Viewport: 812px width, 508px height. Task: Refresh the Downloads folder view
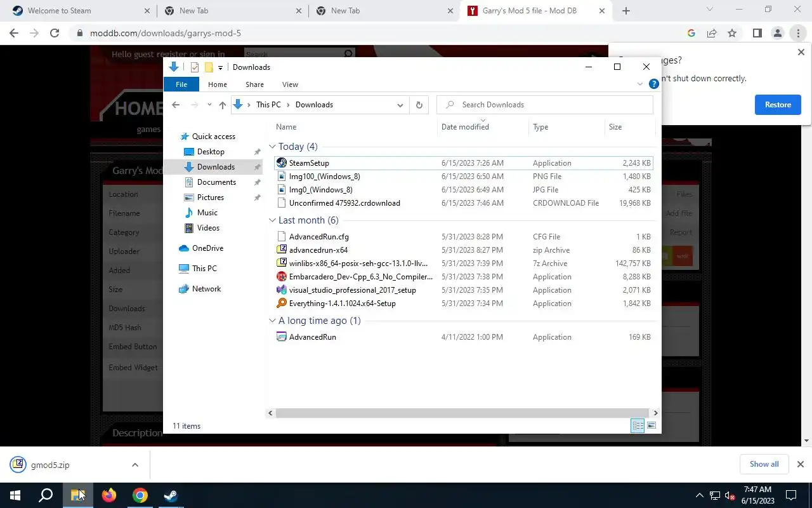point(419,105)
